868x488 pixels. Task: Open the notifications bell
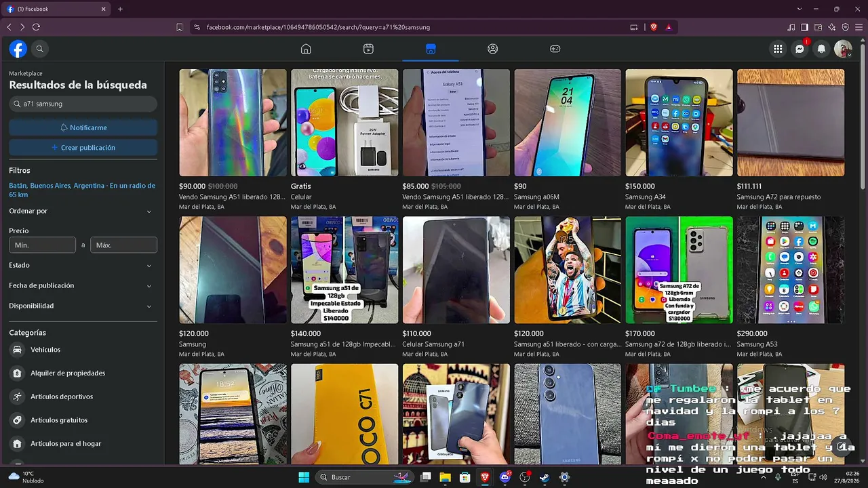[x=822, y=49]
